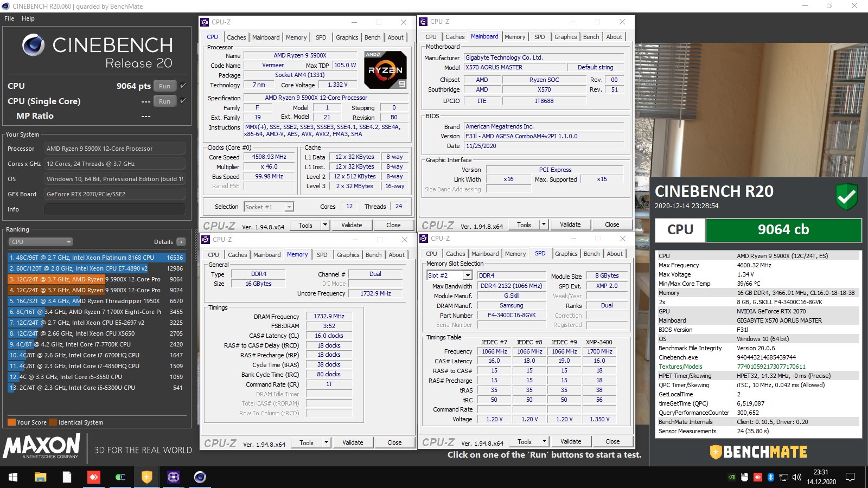Open the Ranking CPU dropdown

point(41,242)
